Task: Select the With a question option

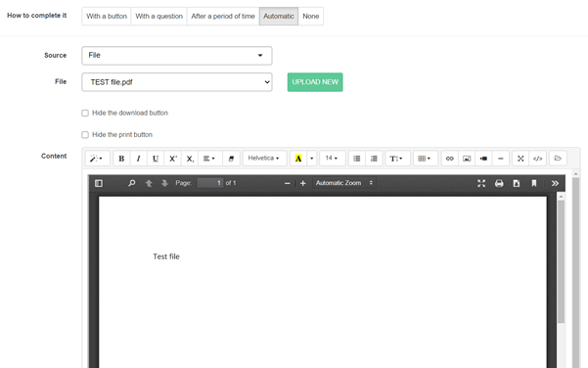Action: [x=159, y=16]
